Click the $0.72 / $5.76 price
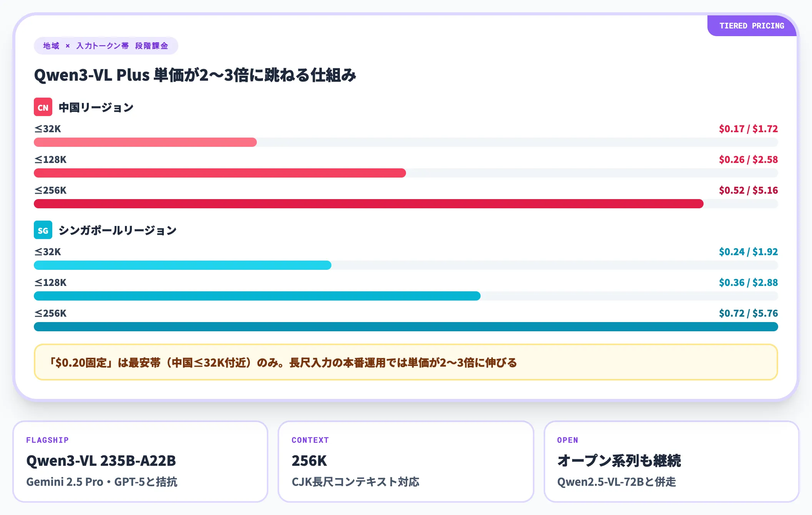The width and height of the screenshot is (812, 515). point(748,313)
